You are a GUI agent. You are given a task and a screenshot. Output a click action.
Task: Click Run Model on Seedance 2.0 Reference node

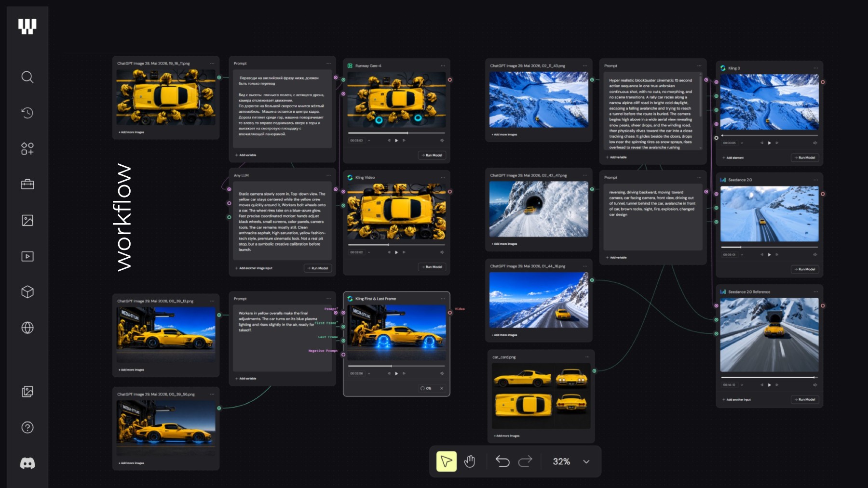[x=805, y=399]
